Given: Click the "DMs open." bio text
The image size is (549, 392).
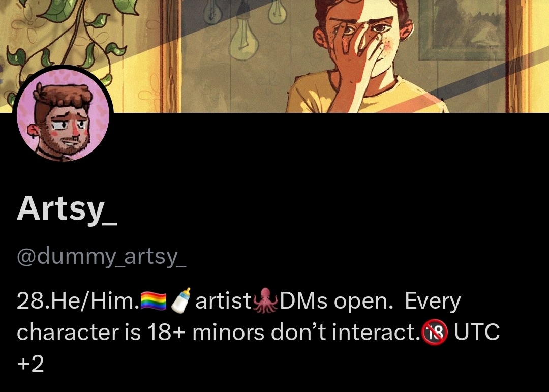Looking at the screenshot, I should [x=336, y=301].
